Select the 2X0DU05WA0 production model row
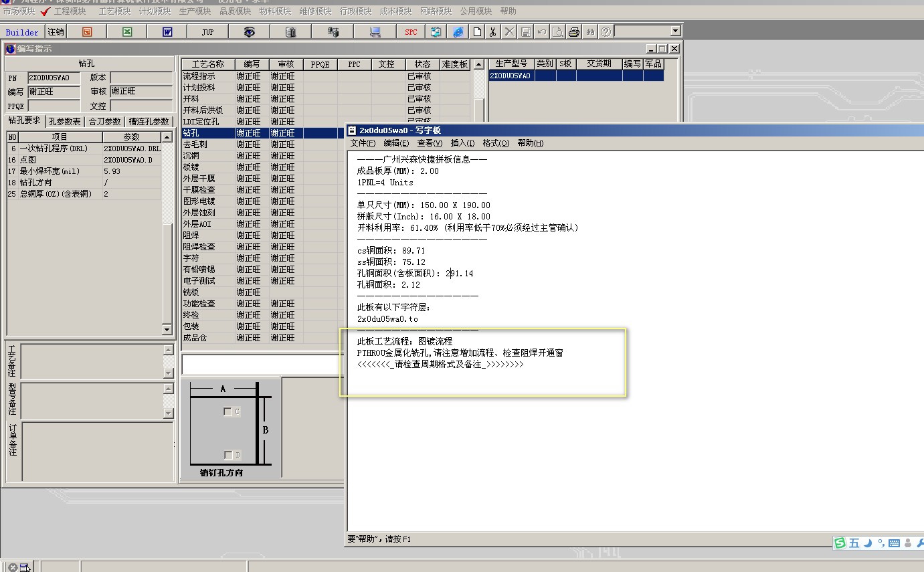Image resolution: width=924 pixels, height=572 pixels. [x=577, y=76]
